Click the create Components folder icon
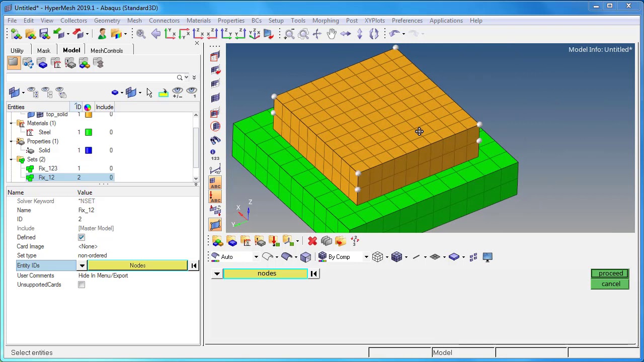 tap(231, 241)
